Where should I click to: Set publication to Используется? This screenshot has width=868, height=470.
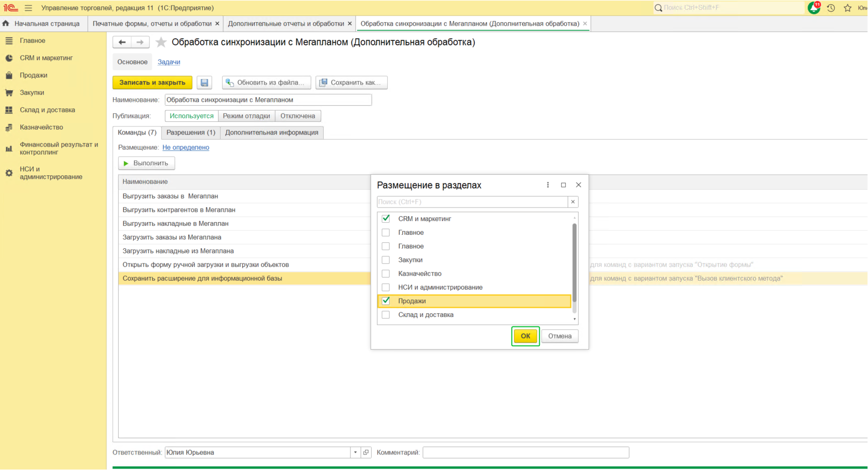click(191, 116)
